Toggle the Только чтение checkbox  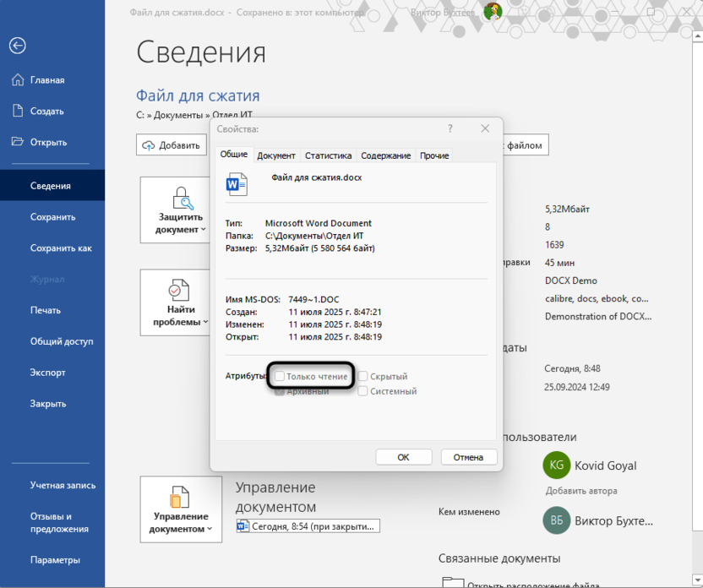tap(280, 376)
